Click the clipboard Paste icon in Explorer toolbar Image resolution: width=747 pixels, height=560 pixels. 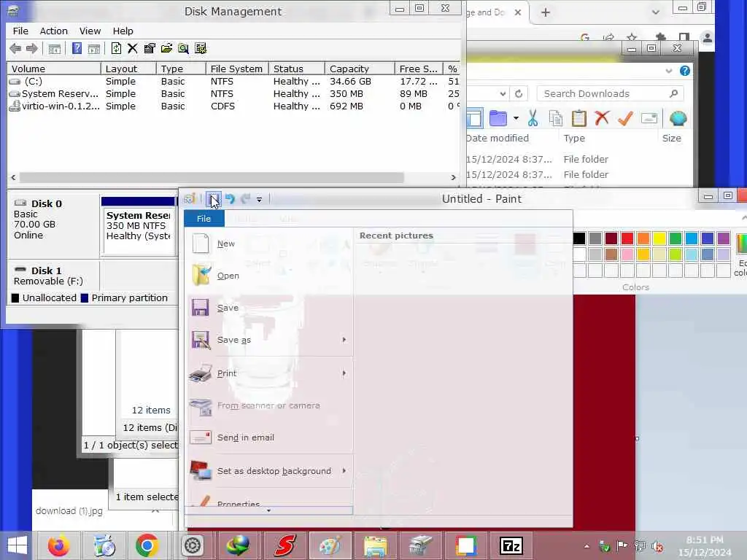click(x=578, y=118)
